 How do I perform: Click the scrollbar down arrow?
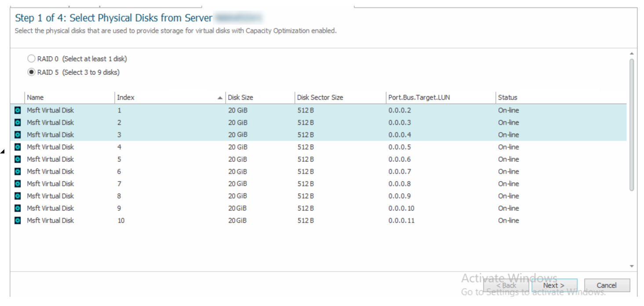(632, 266)
